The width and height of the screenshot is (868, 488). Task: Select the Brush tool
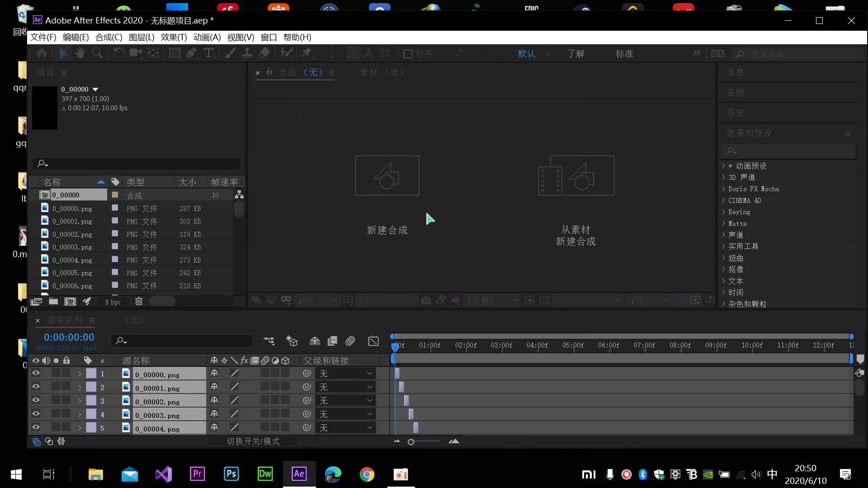coord(230,53)
